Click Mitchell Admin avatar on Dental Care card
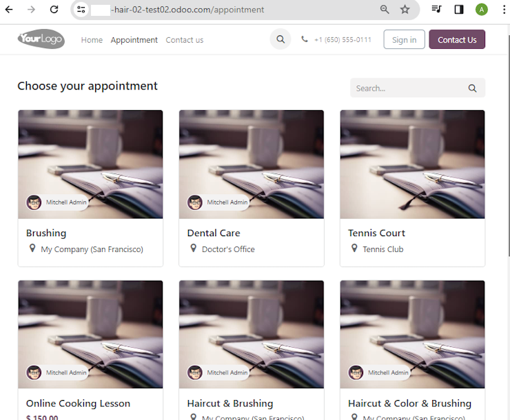The image size is (510, 420). pyautogui.click(x=195, y=202)
